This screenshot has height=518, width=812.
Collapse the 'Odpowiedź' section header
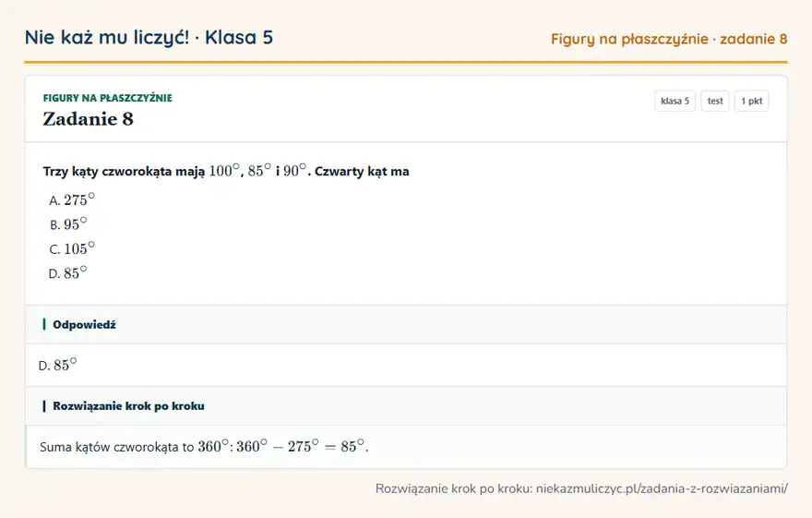(406, 324)
